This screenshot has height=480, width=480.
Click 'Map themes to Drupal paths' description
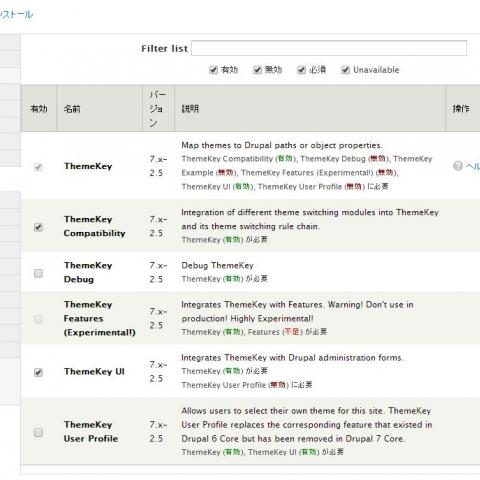pos(282,145)
